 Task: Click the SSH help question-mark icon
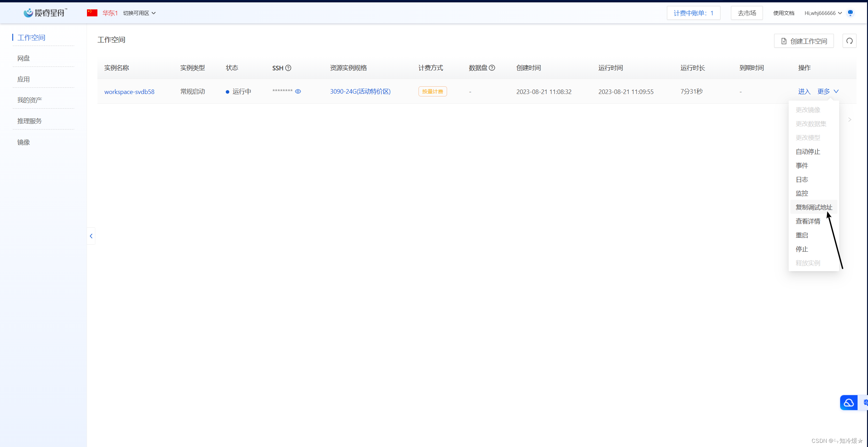click(288, 68)
